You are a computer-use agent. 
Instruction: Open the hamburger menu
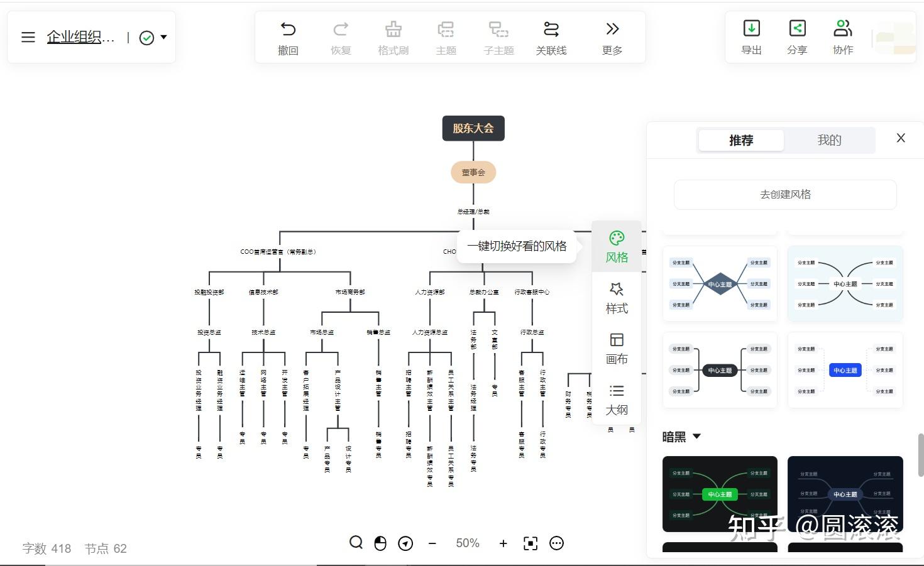coord(28,37)
